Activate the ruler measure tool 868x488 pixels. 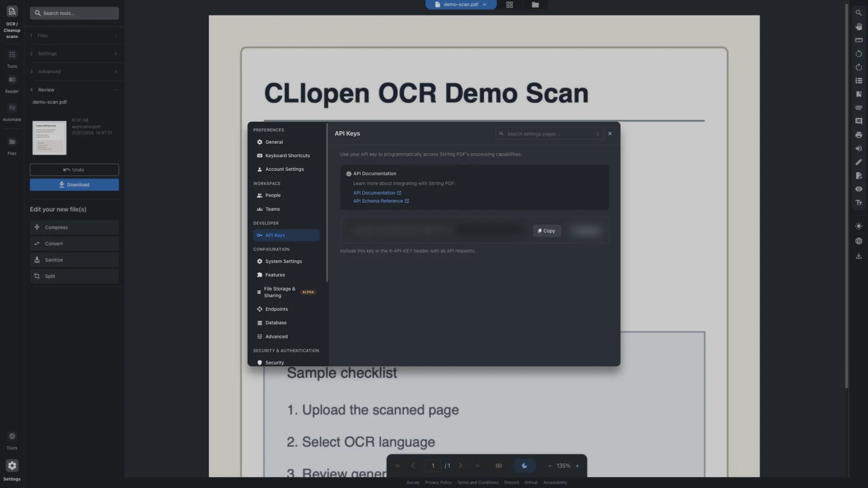tap(858, 40)
